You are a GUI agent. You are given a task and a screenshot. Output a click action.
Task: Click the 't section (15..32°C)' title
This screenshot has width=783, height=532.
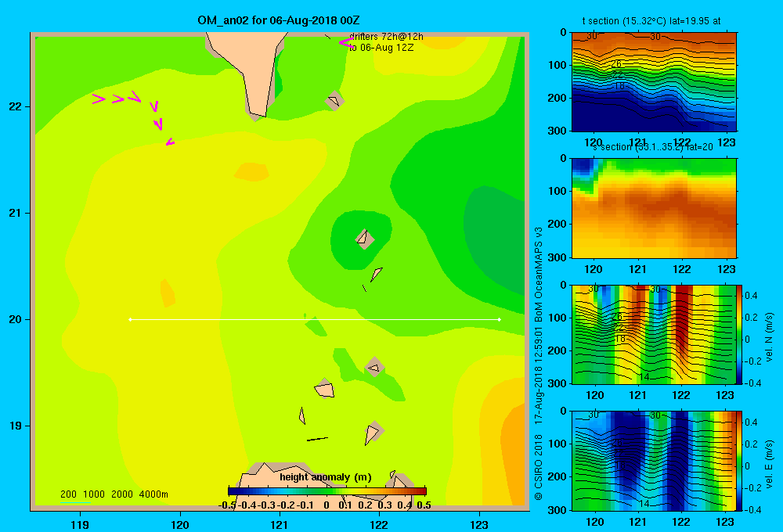pos(624,21)
